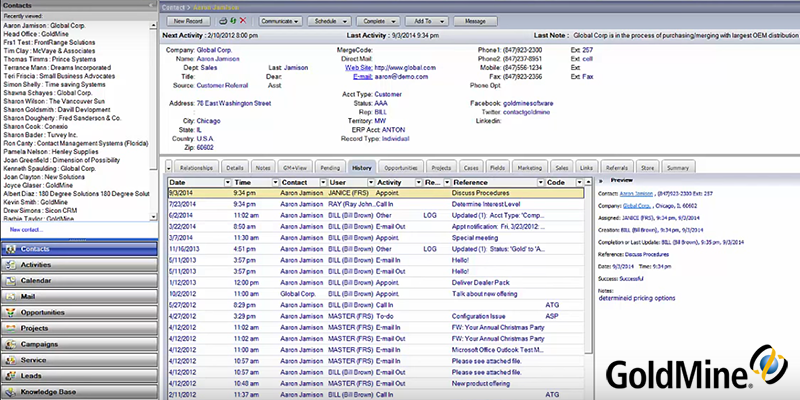Click the print icon in the toolbar
The width and height of the screenshot is (800, 400).
[222, 20]
